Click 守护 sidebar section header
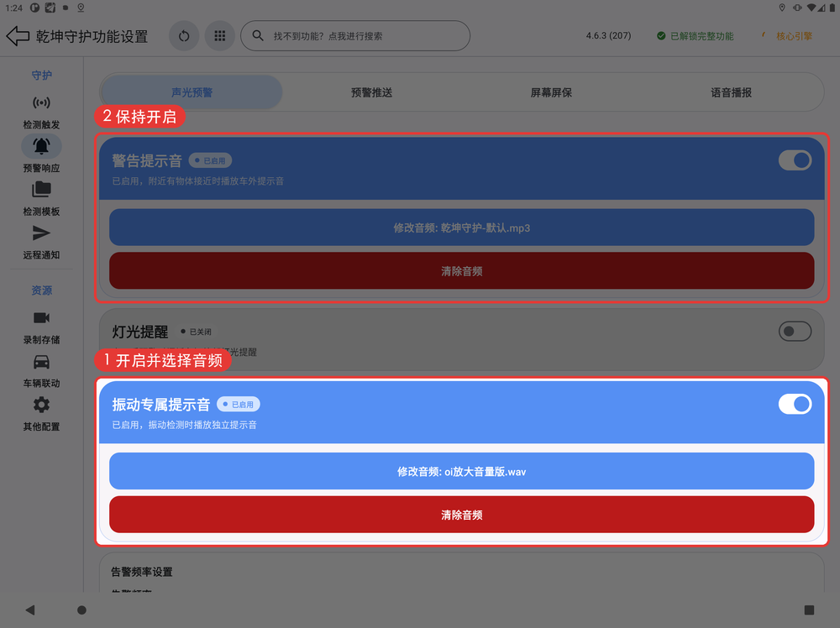The width and height of the screenshot is (840, 628). pyautogui.click(x=41, y=75)
